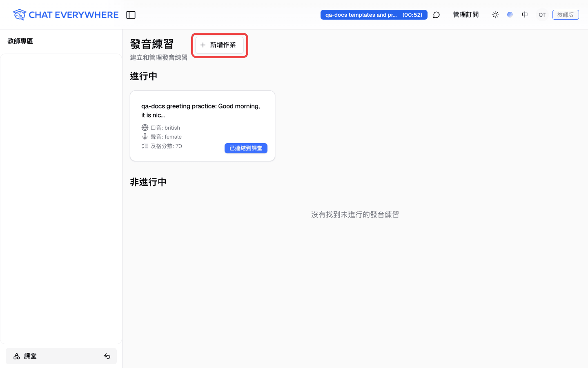Click the 進行中 section heading
588x368 pixels.
[144, 76]
